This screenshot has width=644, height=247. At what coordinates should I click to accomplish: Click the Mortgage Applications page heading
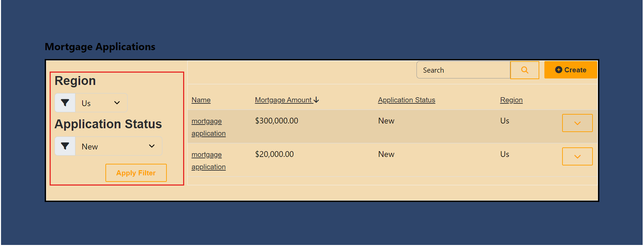pyautogui.click(x=100, y=47)
